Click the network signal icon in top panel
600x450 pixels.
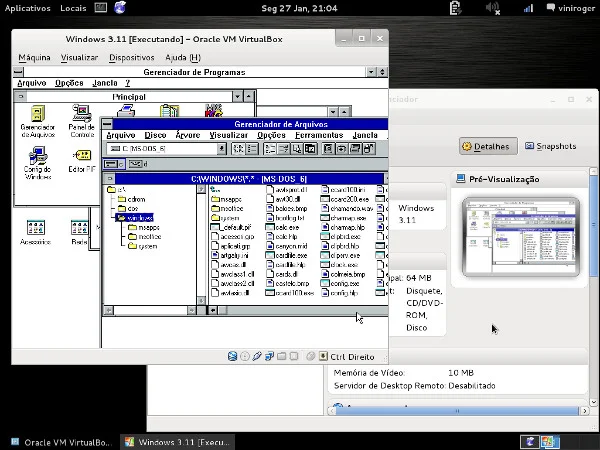coord(528,8)
